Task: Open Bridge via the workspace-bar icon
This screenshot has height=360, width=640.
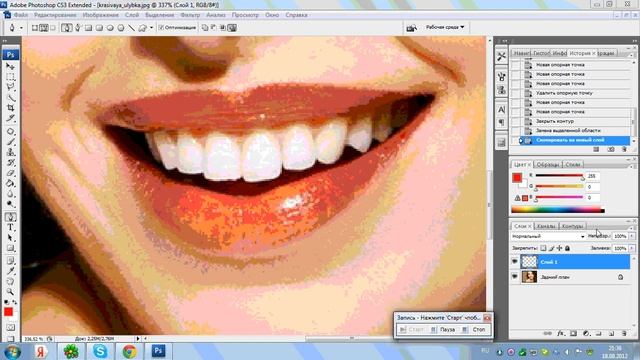Action: coord(411,27)
